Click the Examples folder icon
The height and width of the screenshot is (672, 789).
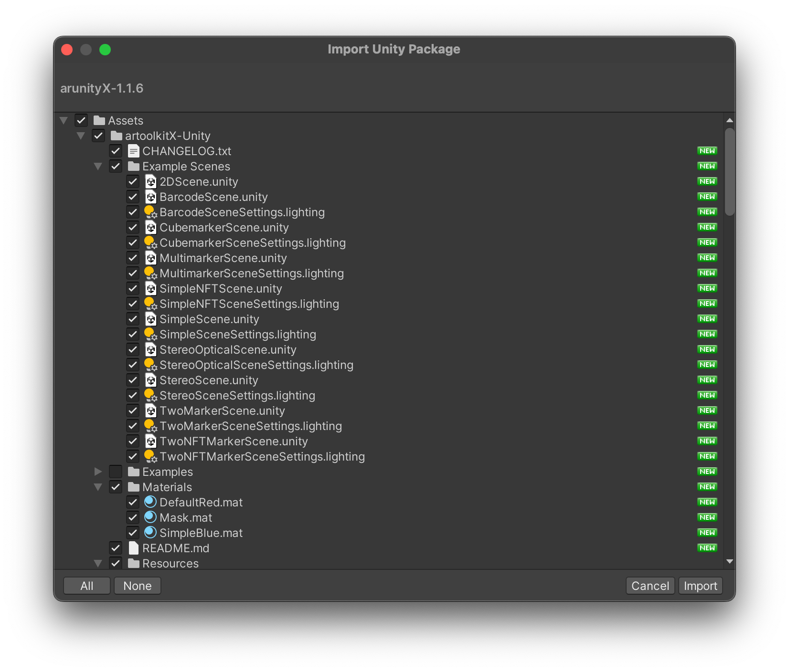point(134,472)
